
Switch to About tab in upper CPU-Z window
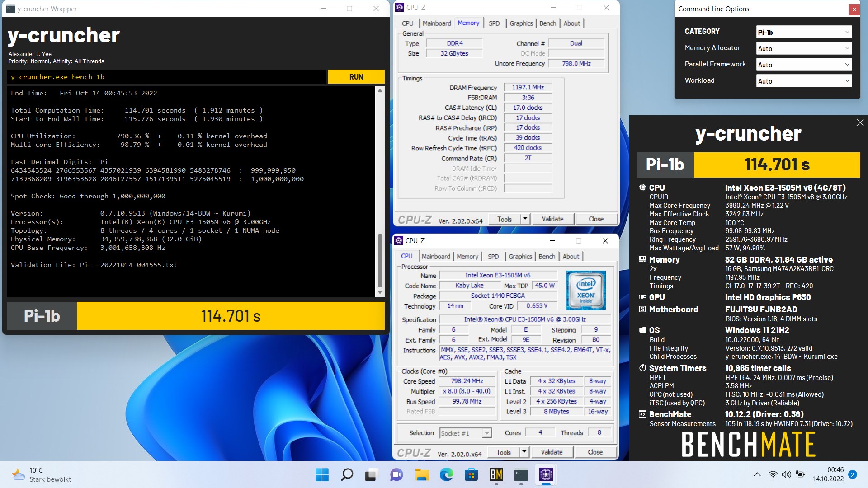click(571, 23)
